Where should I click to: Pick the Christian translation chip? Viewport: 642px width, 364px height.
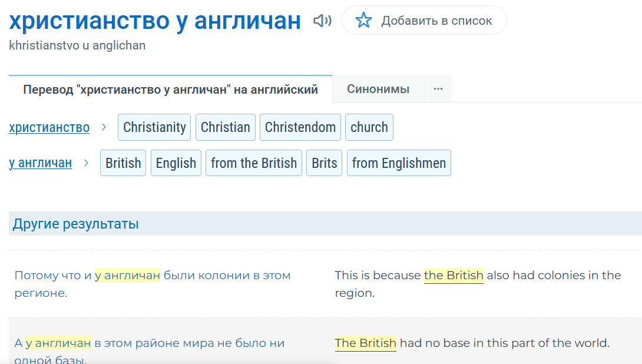click(x=226, y=127)
